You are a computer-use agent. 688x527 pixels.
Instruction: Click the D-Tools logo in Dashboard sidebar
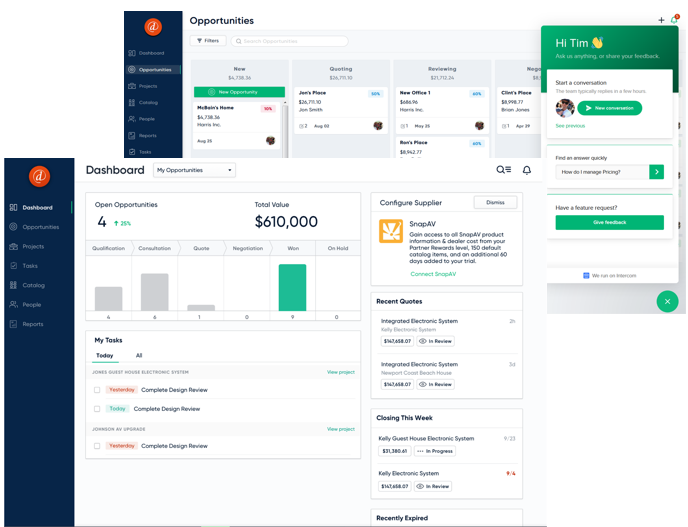tap(39, 176)
